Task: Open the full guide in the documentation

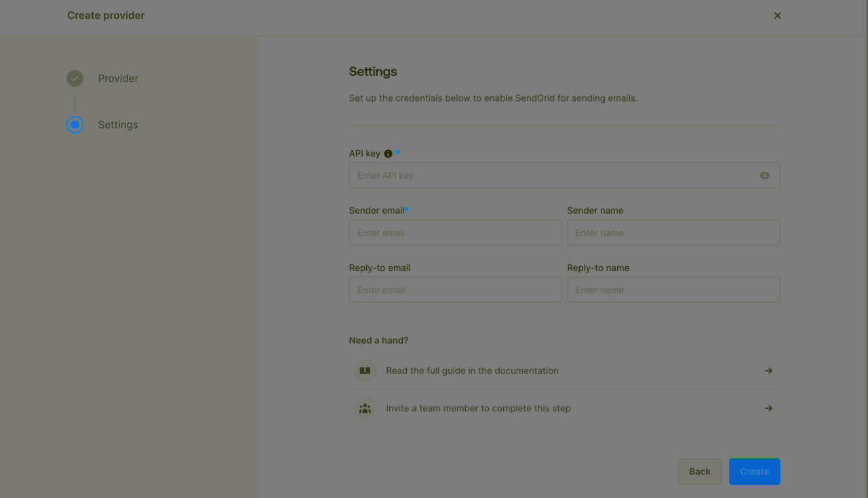Action: point(472,371)
